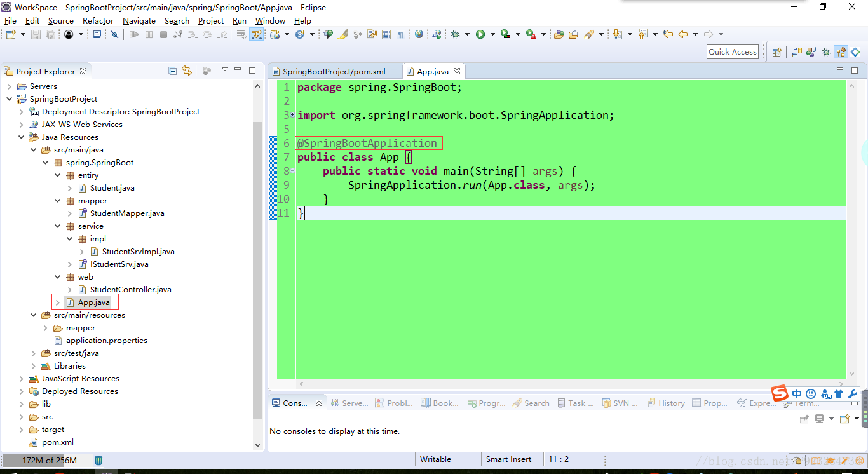Click the Last Edit Location icon
This screenshot has height=474, width=868.
(668, 34)
